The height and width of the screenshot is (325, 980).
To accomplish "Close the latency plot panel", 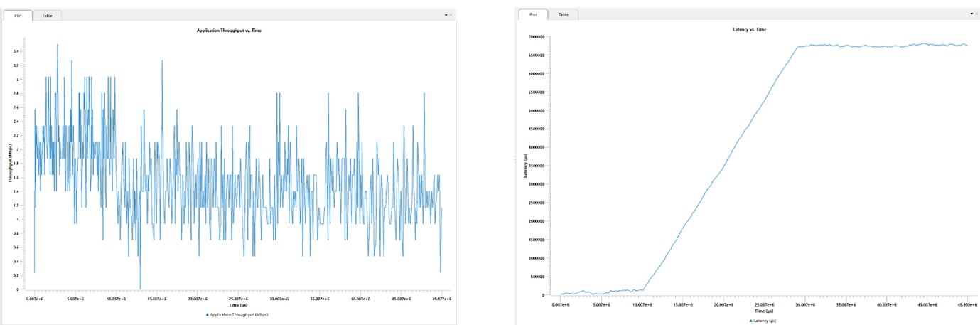I will 976,14.
